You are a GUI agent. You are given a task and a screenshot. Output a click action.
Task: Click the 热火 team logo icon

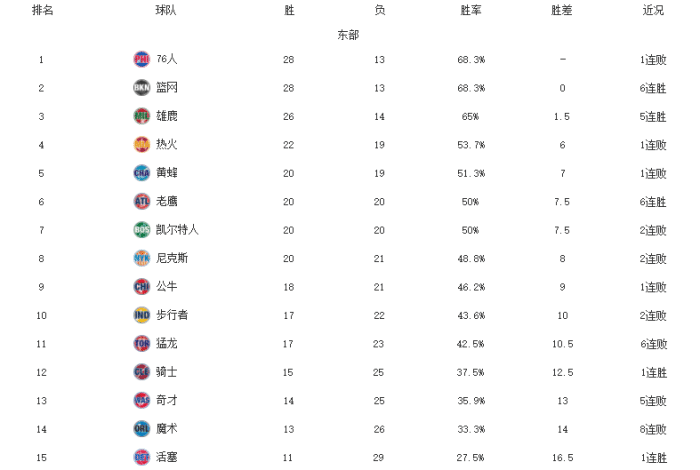141,144
